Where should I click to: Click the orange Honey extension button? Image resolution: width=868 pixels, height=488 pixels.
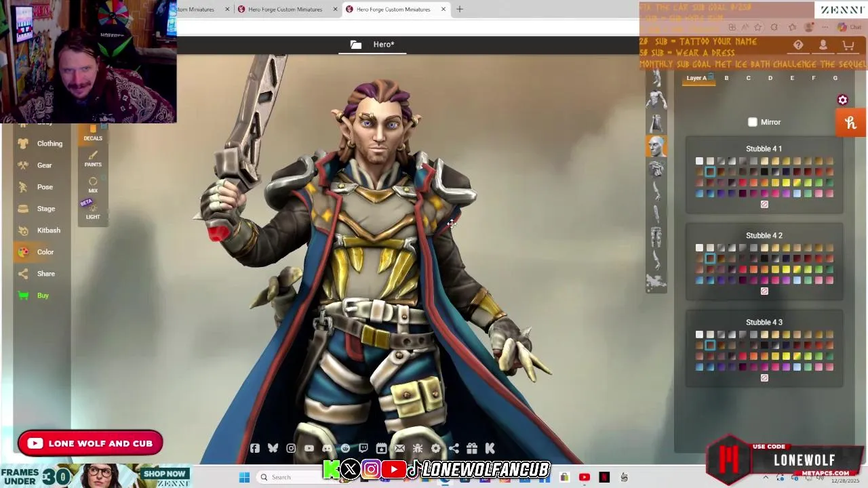(x=851, y=123)
